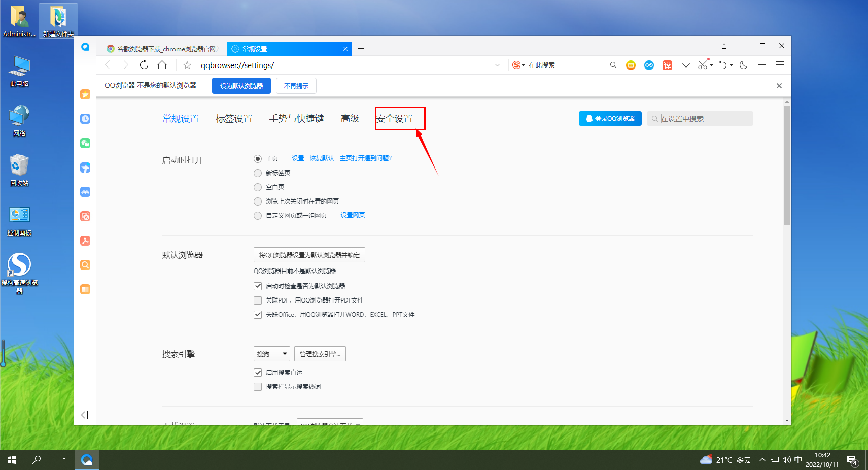Show hidden system tray icons
Image resolution: width=868 pixels, height=470 pixels.
click(762, 460)
